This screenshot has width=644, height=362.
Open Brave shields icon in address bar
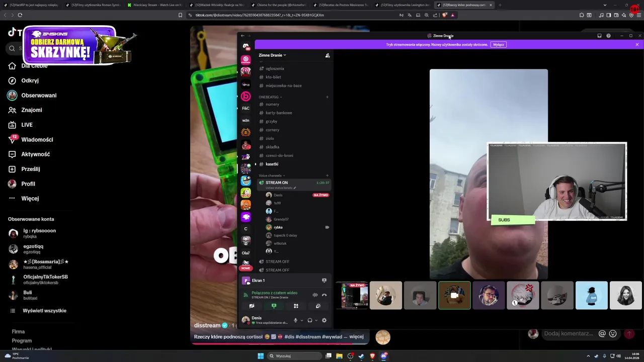(x=444, y=15)
